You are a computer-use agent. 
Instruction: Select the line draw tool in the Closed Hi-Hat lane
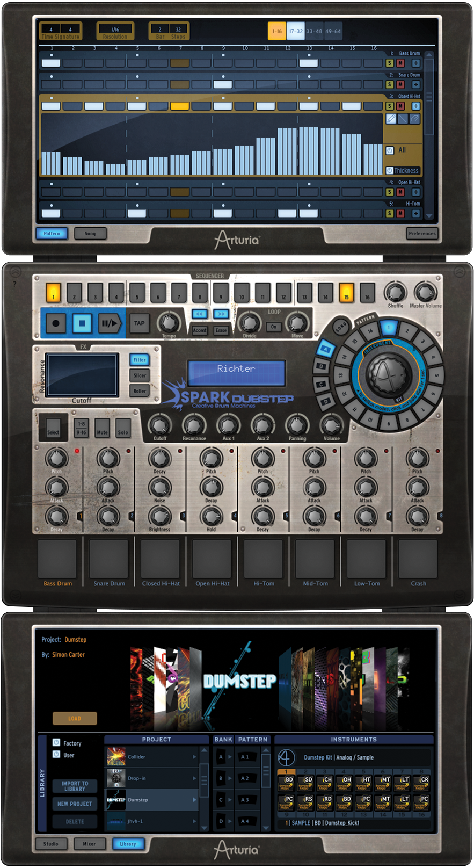[x=403, y=118]
